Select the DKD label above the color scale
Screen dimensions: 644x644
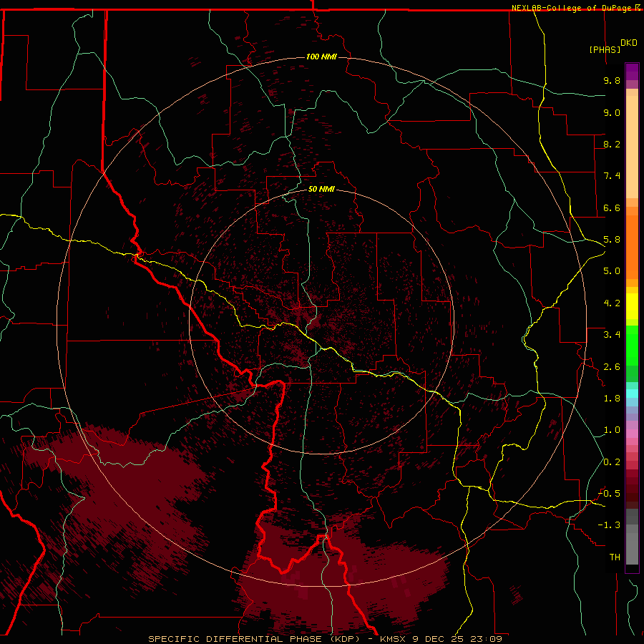(x=628, y=43)
